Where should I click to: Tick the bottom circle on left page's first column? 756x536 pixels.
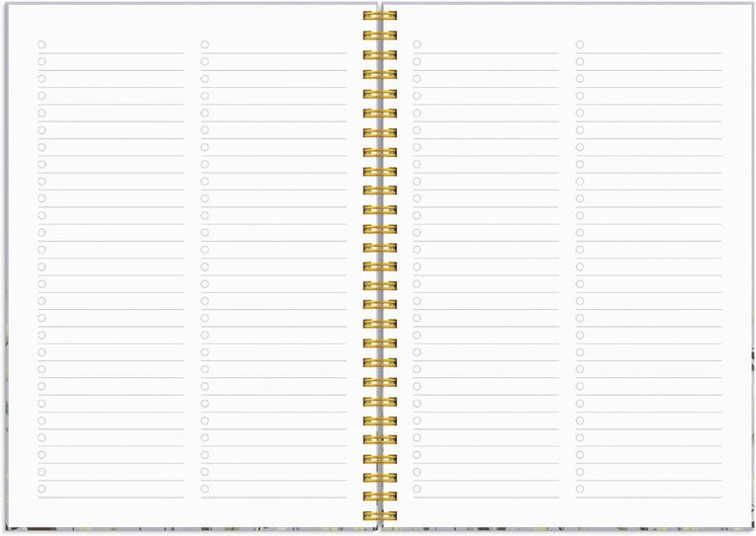[41, 489]
